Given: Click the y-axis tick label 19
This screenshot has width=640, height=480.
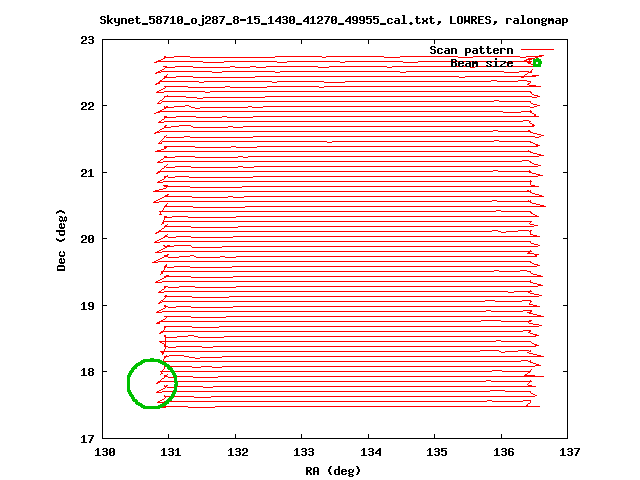Looking at the screenshot, I should tap(87, 306).
